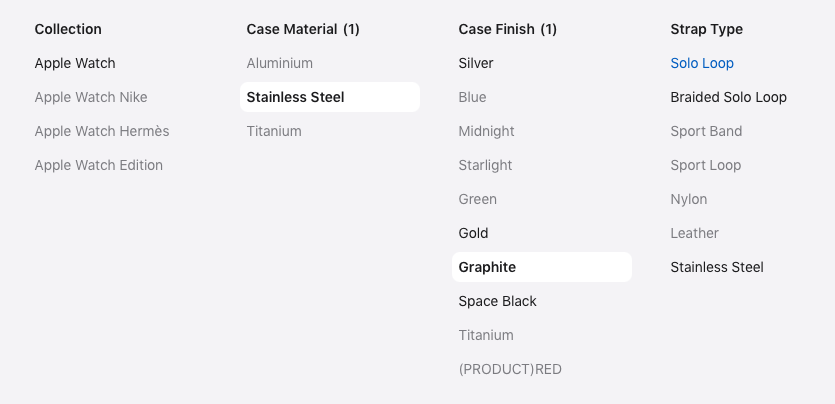Choose the Silver case finish
This screenshot has height=404, width=835.
pyautogui.click(x=476, y=63)
